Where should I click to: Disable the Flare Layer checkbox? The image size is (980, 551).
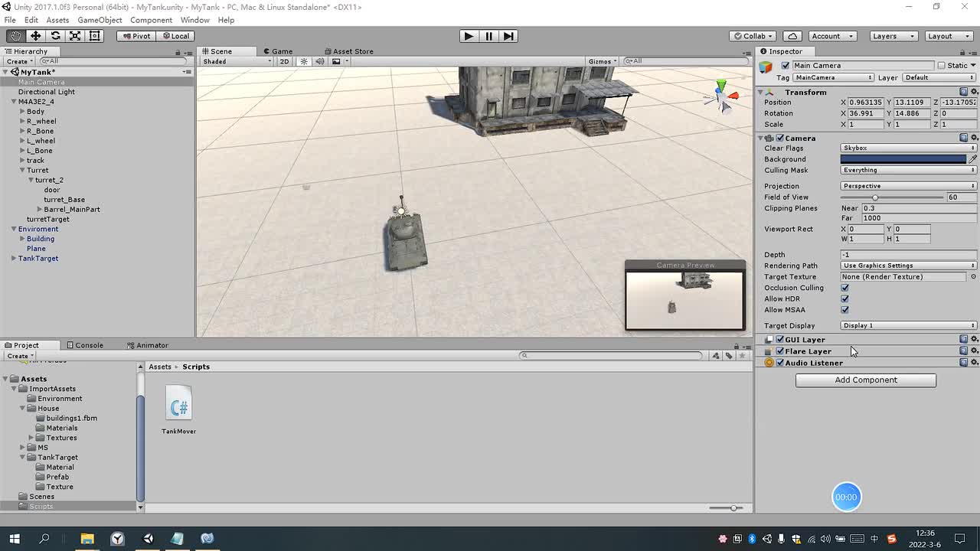click(779, 351)
